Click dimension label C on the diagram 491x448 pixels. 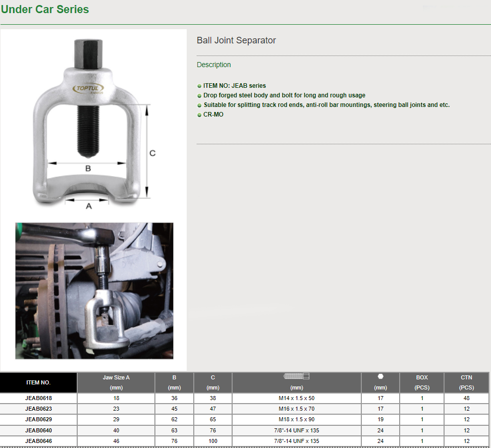152,153
